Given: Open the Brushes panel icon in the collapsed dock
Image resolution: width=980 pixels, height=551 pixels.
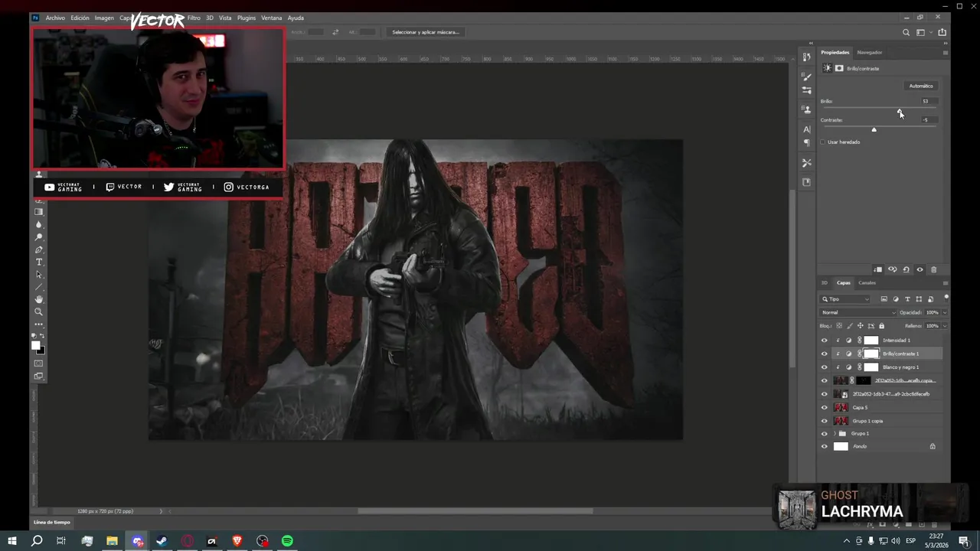Looking at the screenshot, I should (806, 77).
